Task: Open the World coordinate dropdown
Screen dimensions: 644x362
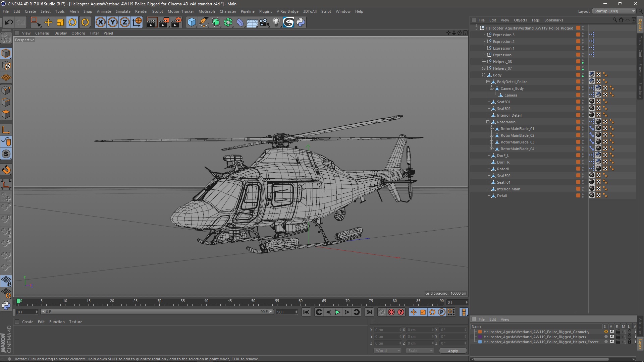Action: click(387, 351)
